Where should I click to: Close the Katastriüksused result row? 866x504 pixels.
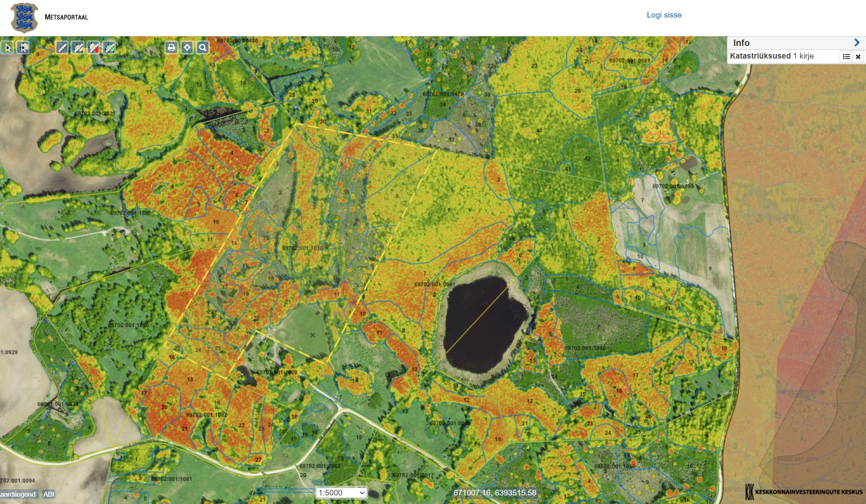[x=858, y=57]
